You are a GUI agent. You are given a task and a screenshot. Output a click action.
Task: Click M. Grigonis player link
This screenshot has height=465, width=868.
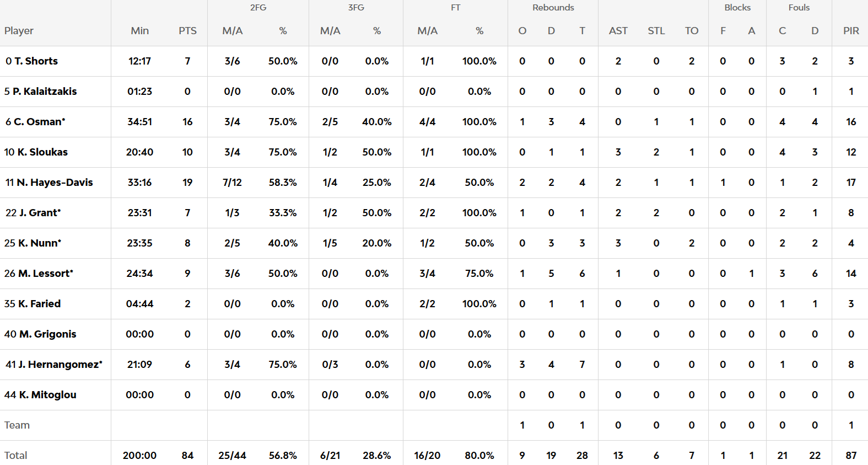[47, 334]
